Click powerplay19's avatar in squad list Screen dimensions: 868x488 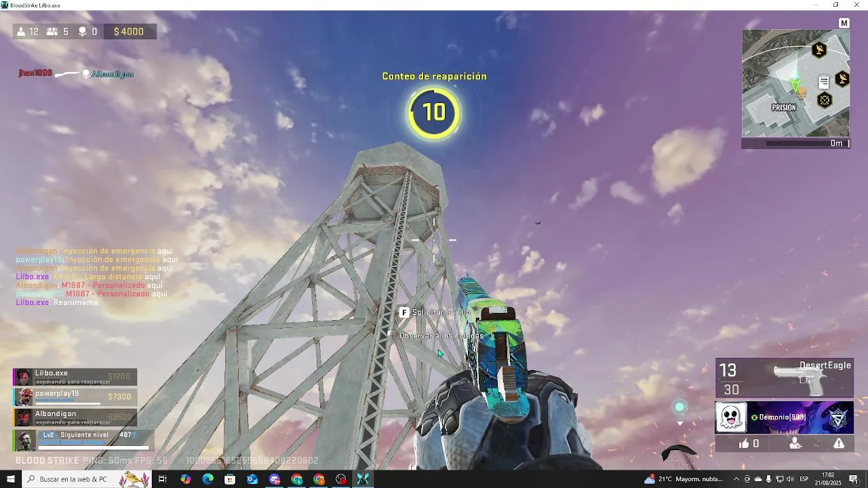24,397
